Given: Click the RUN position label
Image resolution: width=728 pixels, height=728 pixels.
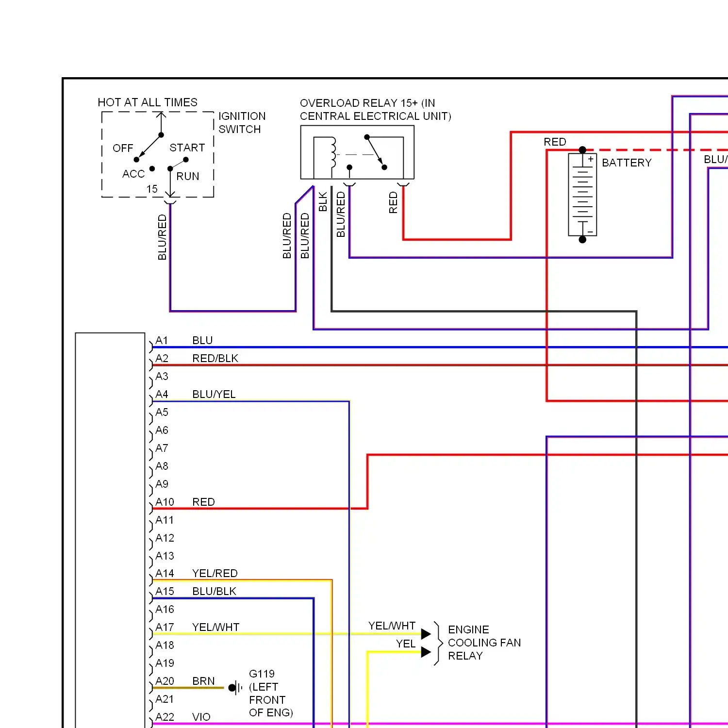Looking at the screenshot, I should pos(188,176).
